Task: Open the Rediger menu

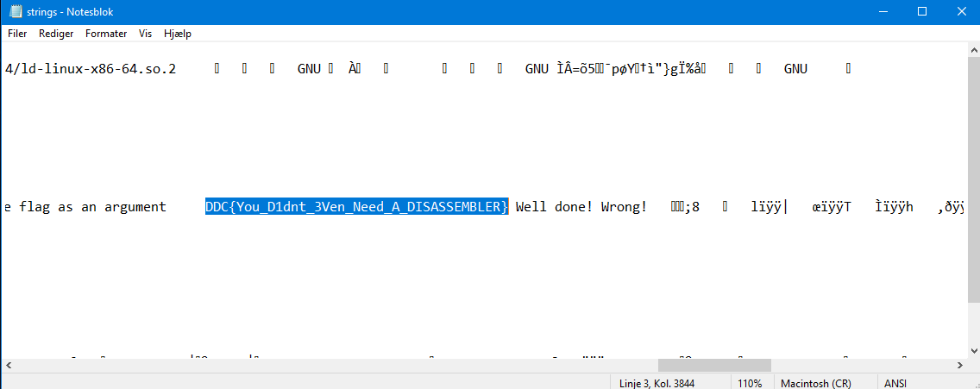Action: (56, 34)
